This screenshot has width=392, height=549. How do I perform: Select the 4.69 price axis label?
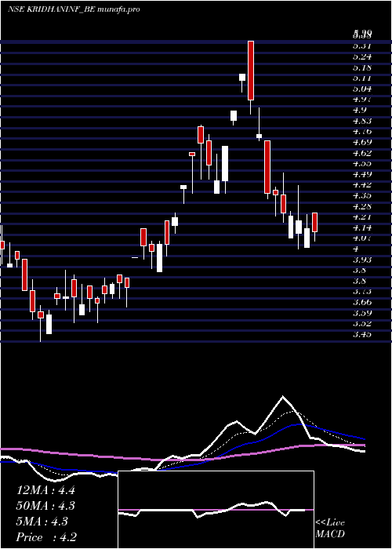click(362, 142)
